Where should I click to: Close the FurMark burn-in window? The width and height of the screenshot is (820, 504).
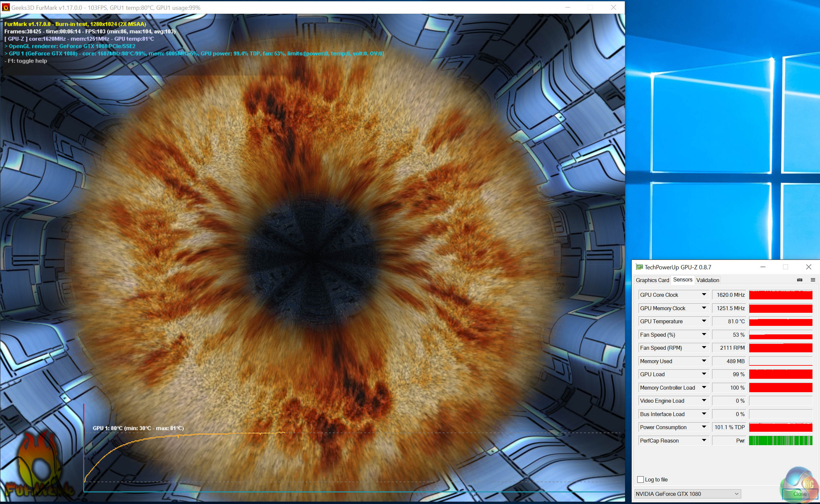tap(613, 7)
